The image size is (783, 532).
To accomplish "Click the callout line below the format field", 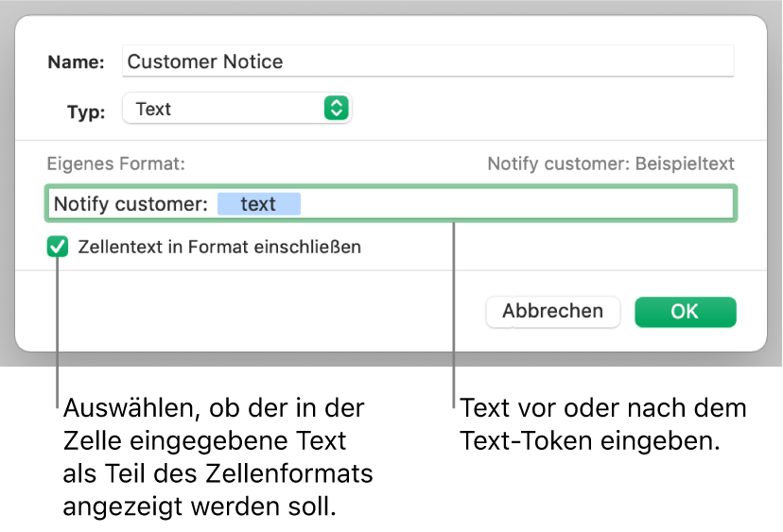I will pos(454,312).
